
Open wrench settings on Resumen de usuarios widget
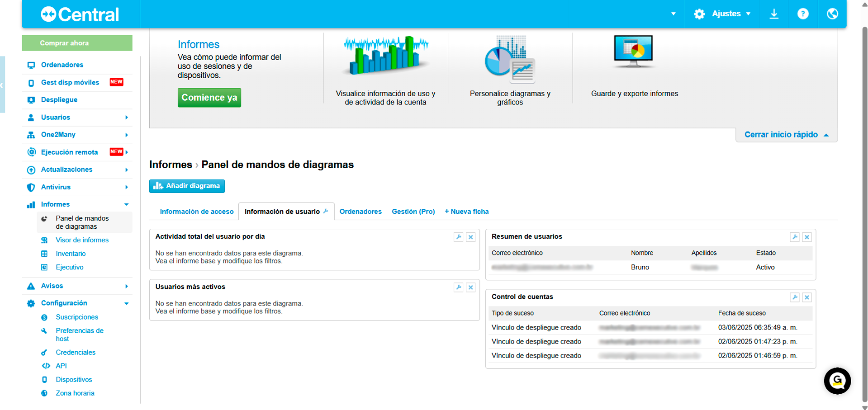click(795, 237)
